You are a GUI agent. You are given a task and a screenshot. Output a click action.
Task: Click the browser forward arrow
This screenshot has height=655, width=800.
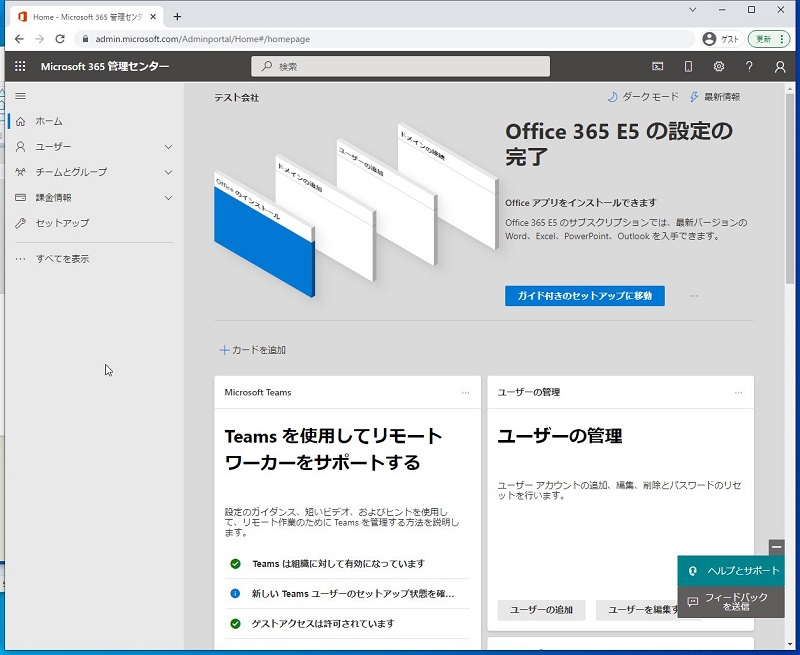click(x=39, y=39)
